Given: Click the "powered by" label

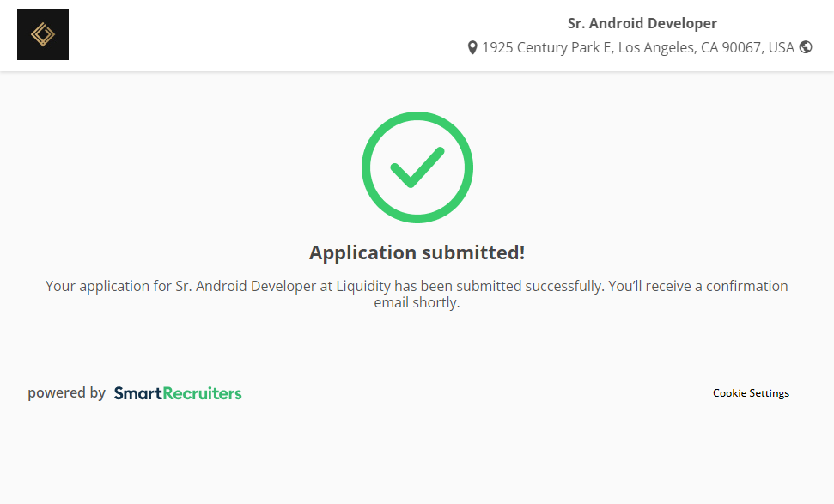Looking at the screenshot, I should 66,393.
